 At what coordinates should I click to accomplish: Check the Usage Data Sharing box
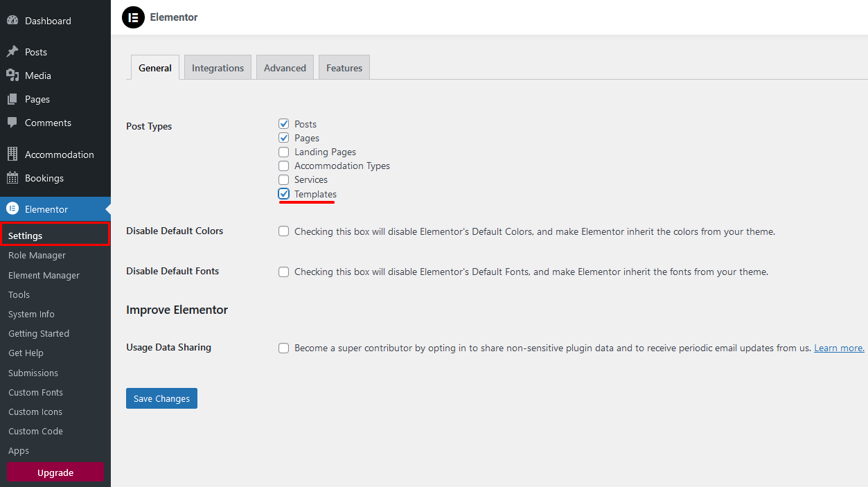284,348
